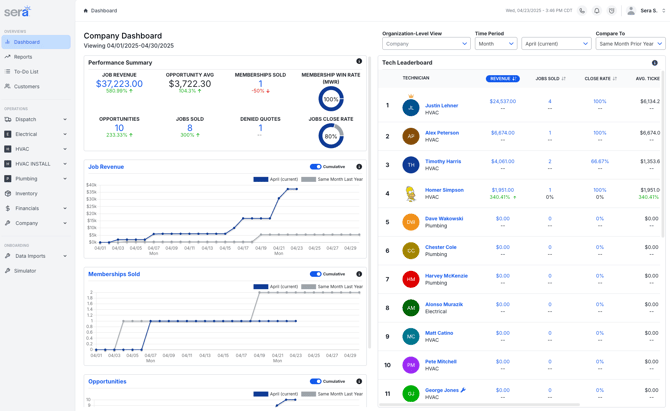Expand Dispatch in sidebar
The height and width of the screenshot is (411, 670).
click(36, 120)
